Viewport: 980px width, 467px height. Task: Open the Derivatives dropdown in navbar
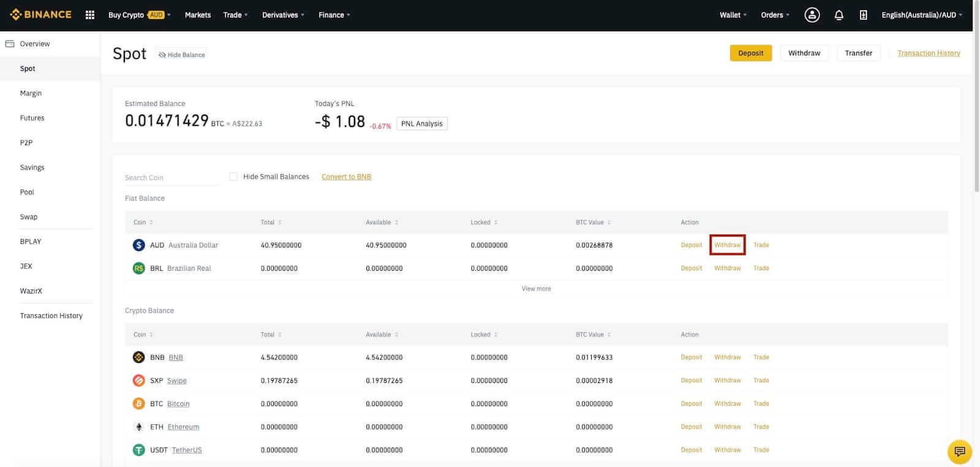click(282, 15)
